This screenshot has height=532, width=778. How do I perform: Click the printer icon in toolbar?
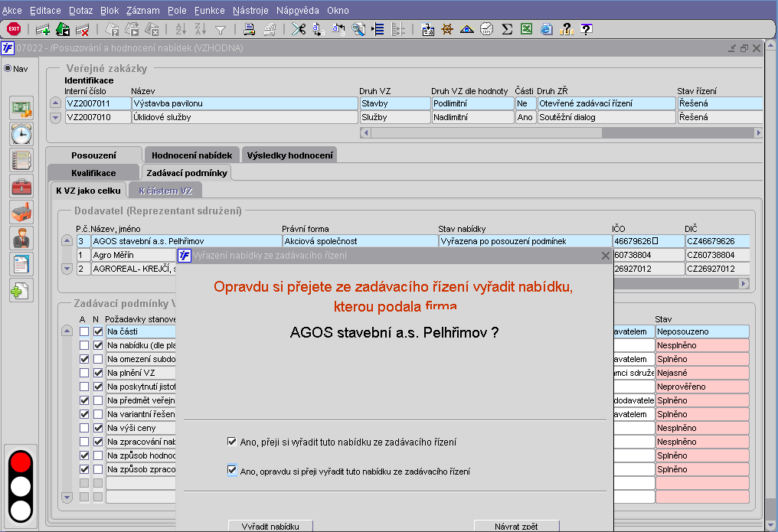click(x=249, y=29)
